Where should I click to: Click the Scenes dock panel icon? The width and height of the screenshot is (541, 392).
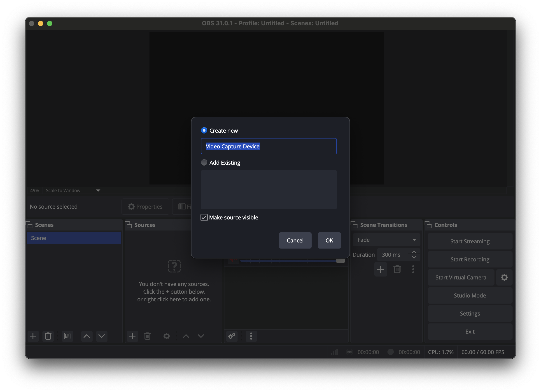[x=29, y=225]
